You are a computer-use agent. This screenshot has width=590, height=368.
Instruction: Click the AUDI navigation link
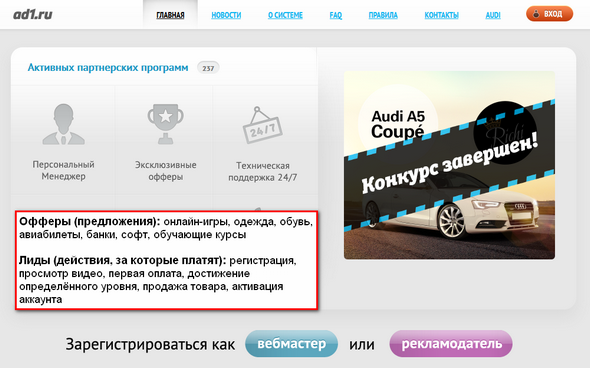[493, 15]
